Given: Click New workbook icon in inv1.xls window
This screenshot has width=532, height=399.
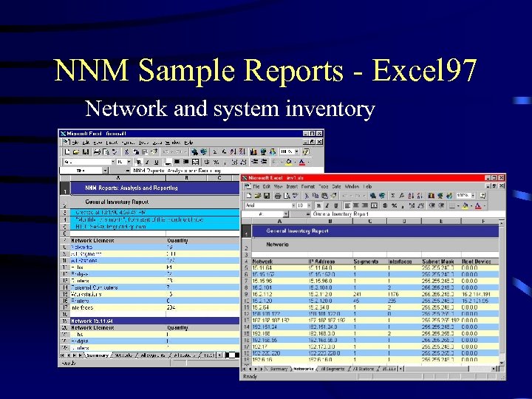Looking at the screenshot, I should point(249,196).
